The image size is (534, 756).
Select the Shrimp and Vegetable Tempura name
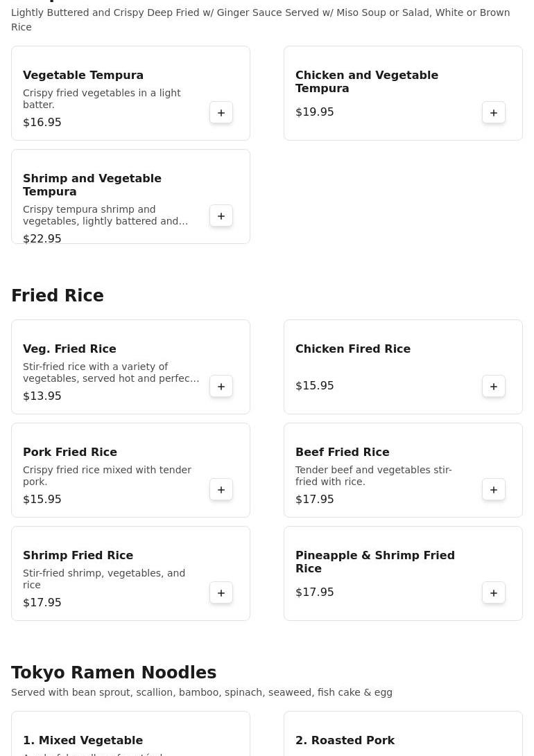click(x=92, y=184)
